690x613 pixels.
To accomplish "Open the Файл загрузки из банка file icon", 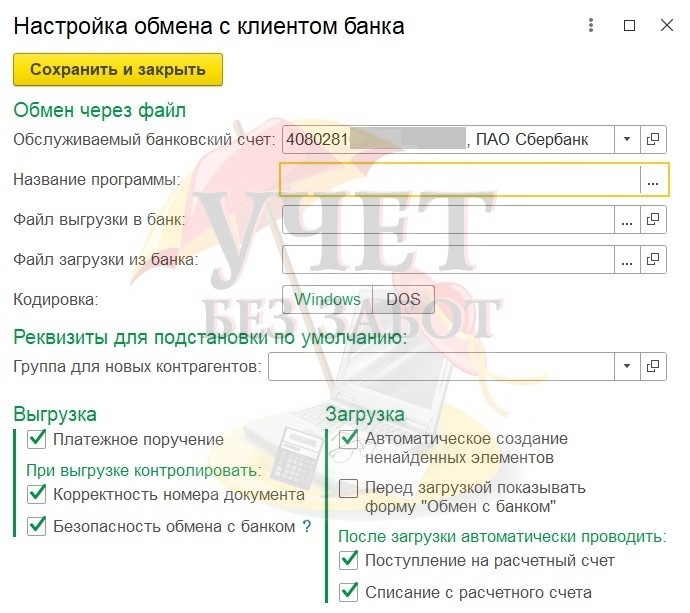I will 653,260.
